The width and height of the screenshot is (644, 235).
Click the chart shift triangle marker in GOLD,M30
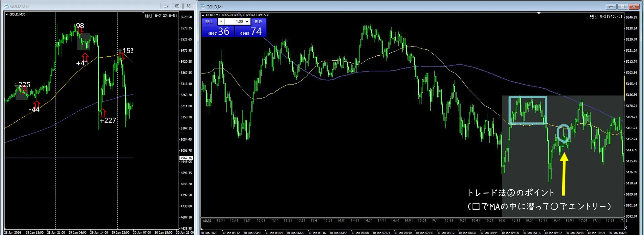(143, 13)
